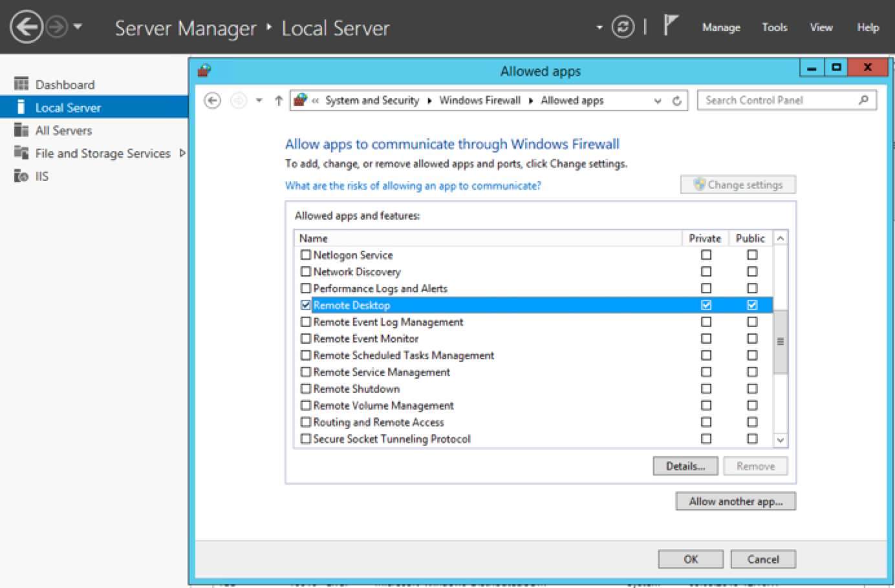Open address bar previous locations dropdown
Screen dimensions: 895x588
tap(658, 101)
